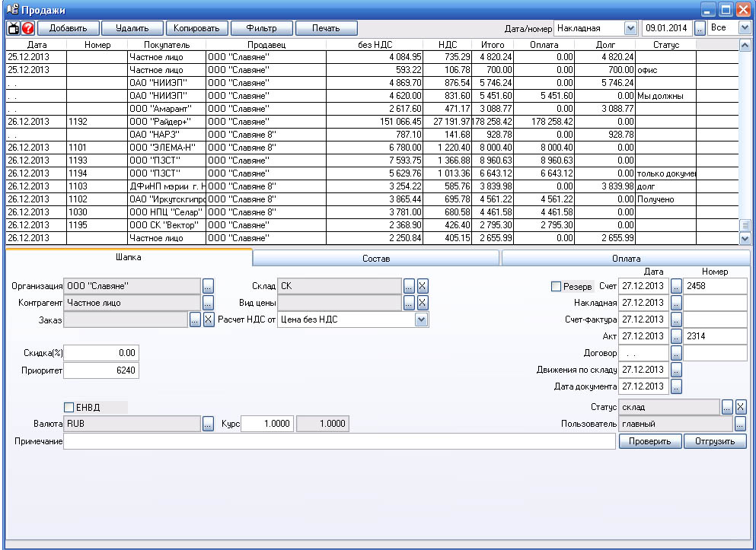Expand the Расчет НДС от dropdown

click(x=422, y=320)
